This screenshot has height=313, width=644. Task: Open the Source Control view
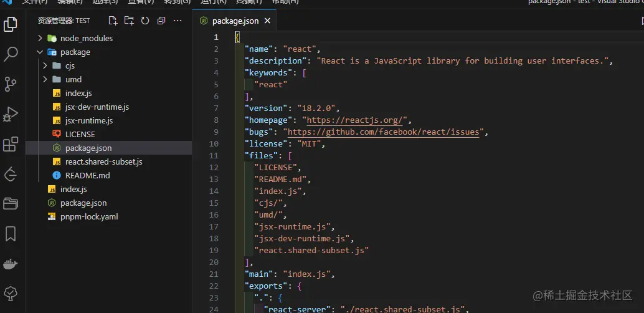pos(10,84)
